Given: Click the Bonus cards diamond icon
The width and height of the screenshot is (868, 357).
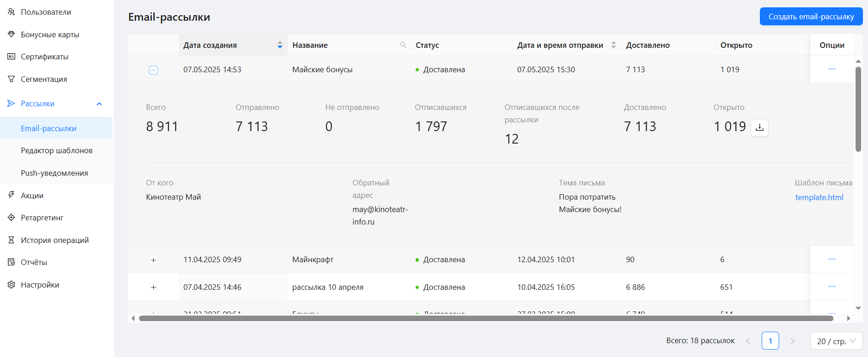Looking at the screenshot, I should point(12,35).
